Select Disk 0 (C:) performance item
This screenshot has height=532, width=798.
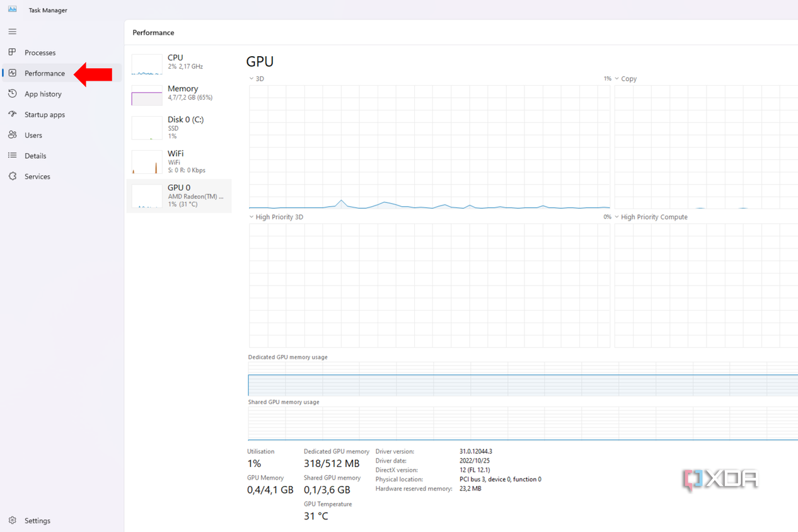pos(179,127)
